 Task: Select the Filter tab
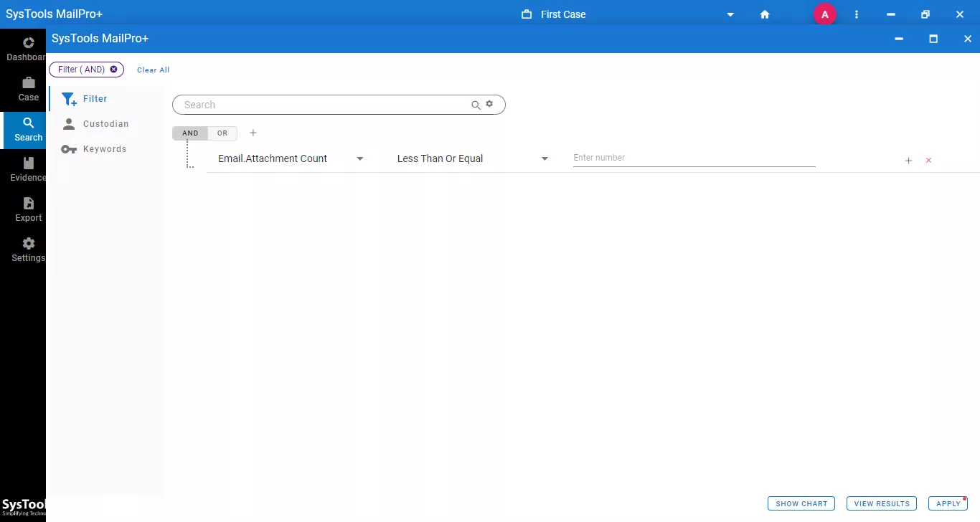click(106, 99)
